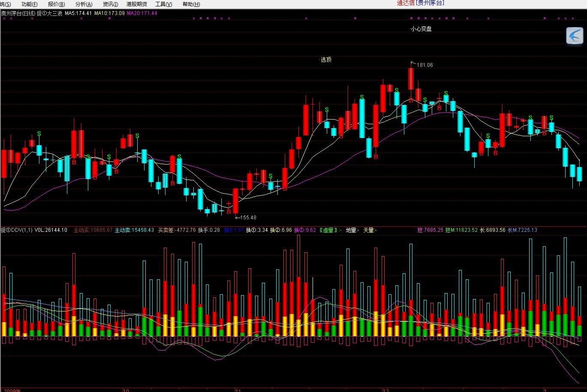Click the MA10:173.09 moving average label

click(110, 13)
